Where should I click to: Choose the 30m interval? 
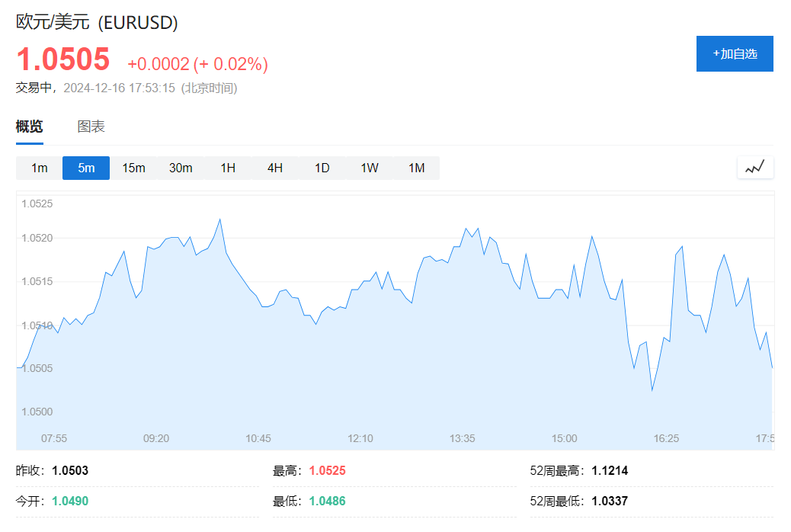[181, 168]
